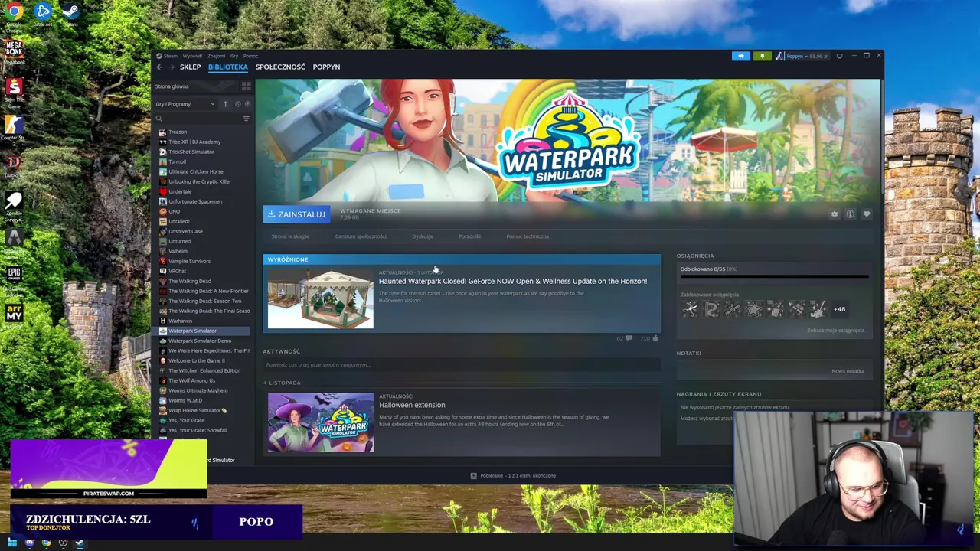Click the Steam taskbar icon
The width and height of the screenshot is (980, 551).
80,543
